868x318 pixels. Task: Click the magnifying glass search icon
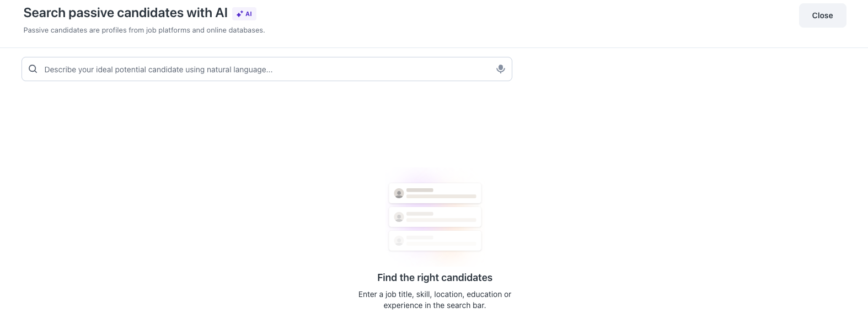(33, 69)
